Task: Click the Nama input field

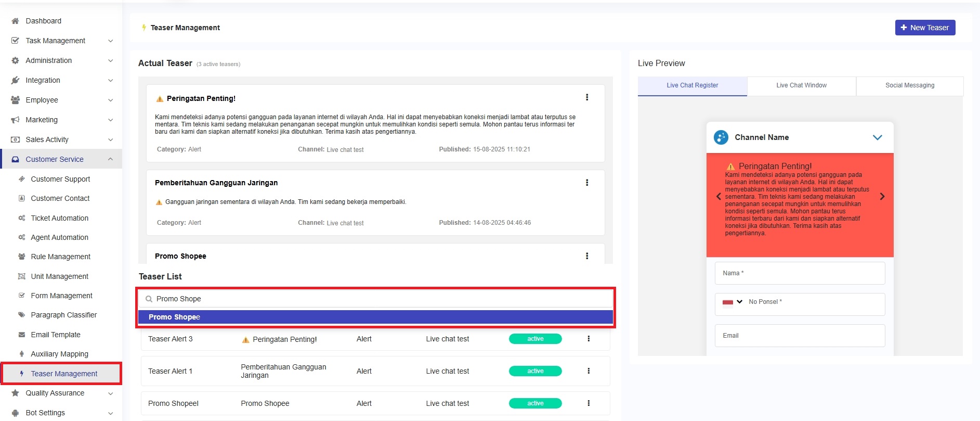Action: pos(800,273)
